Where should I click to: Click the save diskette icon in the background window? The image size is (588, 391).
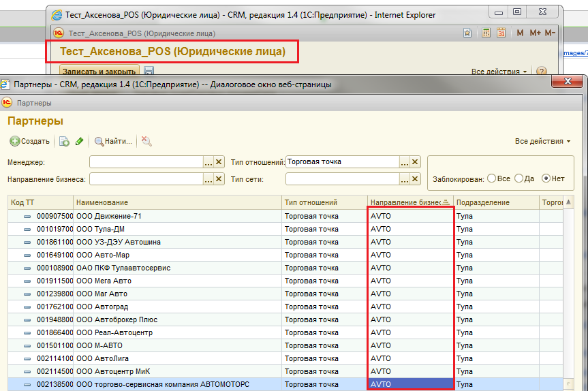pos(149,70)
